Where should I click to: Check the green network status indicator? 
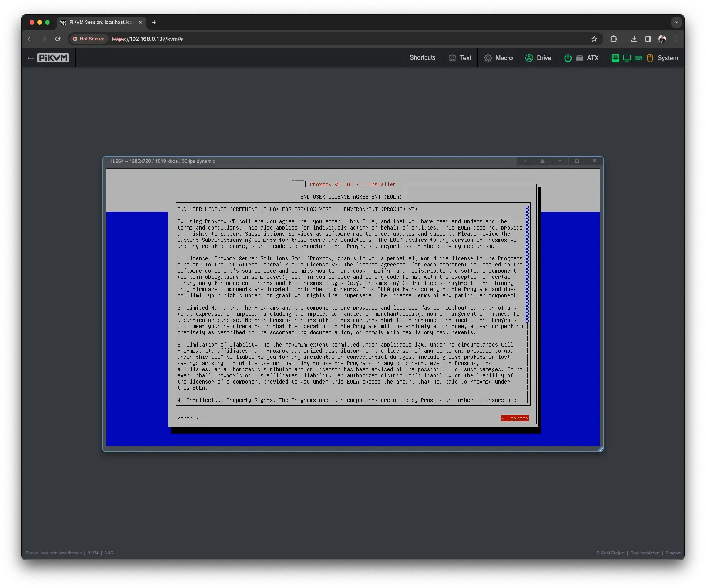pyautogui.click(x=615, y=58)
